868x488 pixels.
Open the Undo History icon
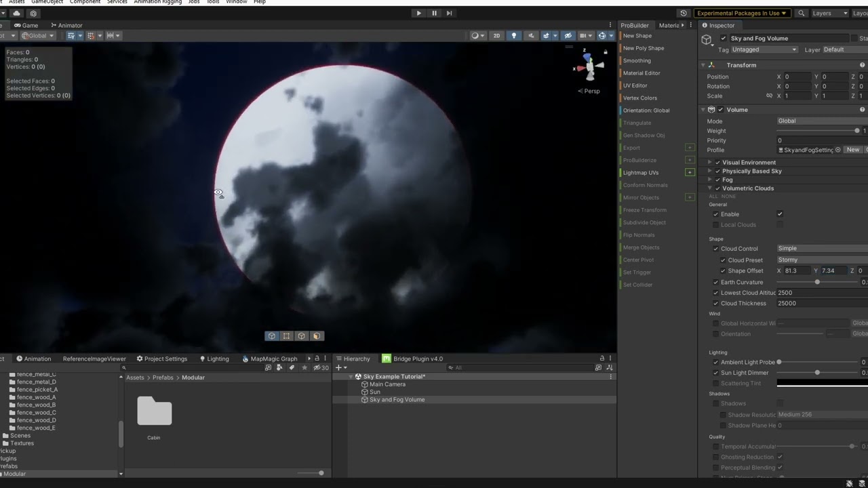[x=684, y=13]
